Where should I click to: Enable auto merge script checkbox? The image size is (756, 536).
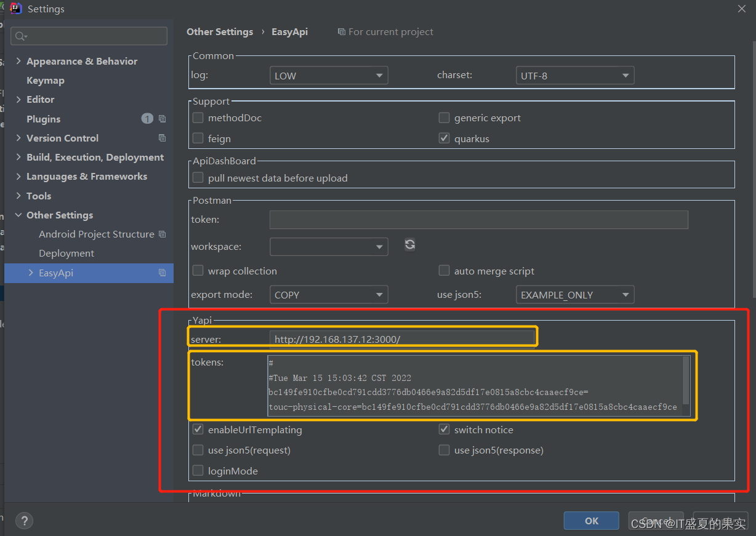coord(444,271)
